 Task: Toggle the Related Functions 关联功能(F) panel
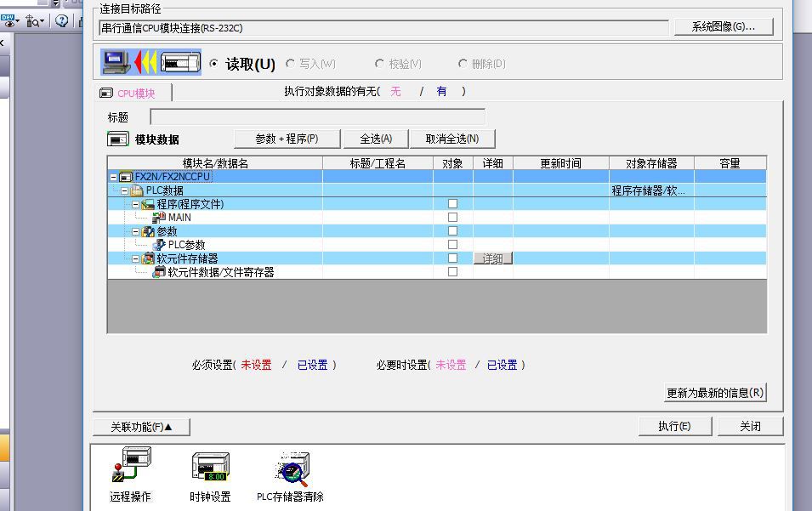(x=141, y=427)
